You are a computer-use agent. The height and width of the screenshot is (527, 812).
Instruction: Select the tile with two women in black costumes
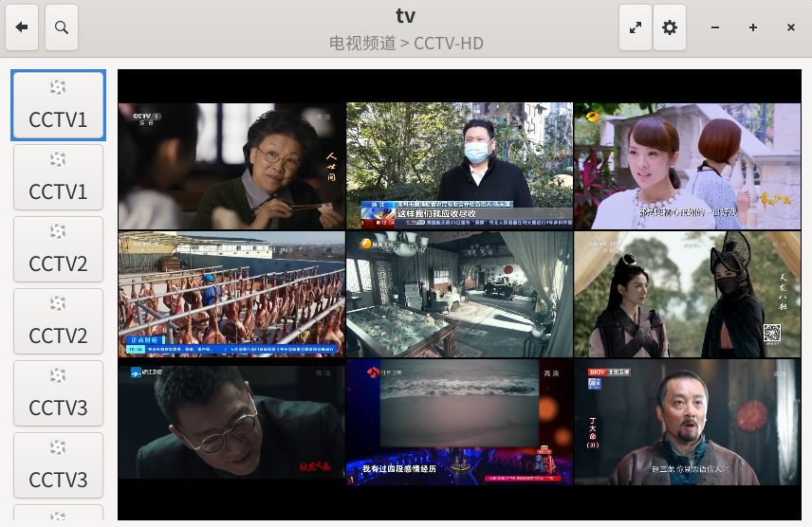pos(687,294)
